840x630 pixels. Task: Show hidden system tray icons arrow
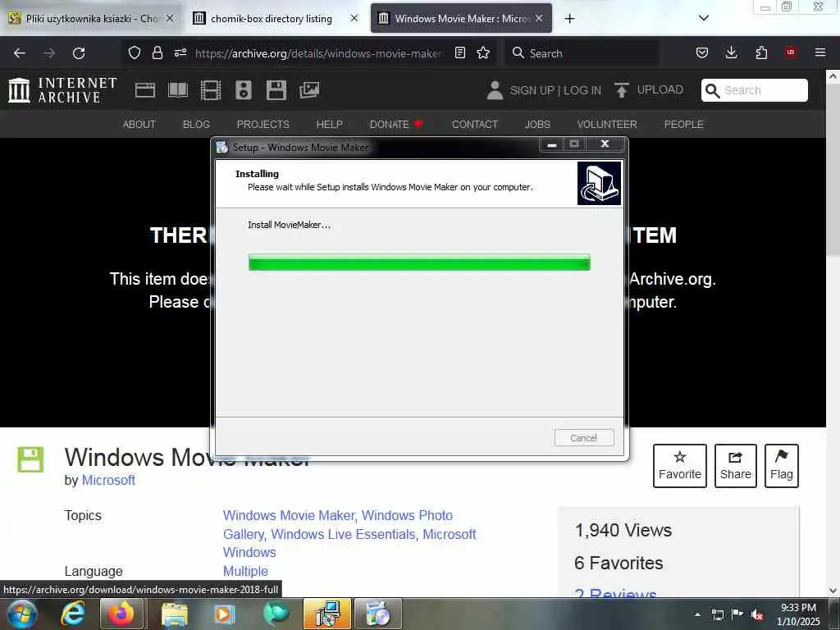tap(697, 614)
